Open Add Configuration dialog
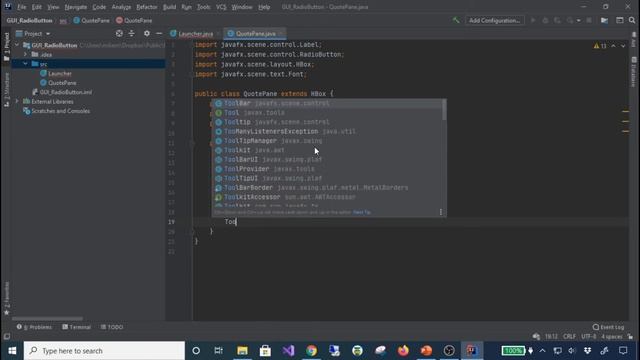 (x=494, y=20)
